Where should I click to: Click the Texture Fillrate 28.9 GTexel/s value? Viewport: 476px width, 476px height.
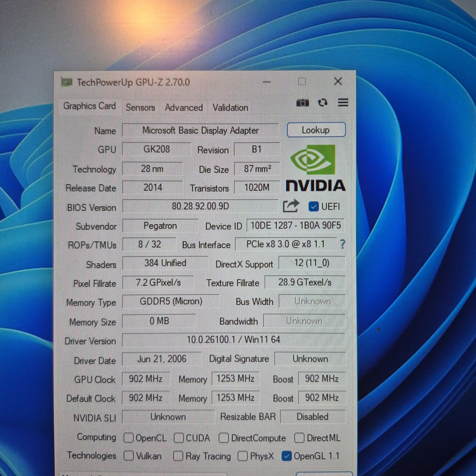coord(305,282)
